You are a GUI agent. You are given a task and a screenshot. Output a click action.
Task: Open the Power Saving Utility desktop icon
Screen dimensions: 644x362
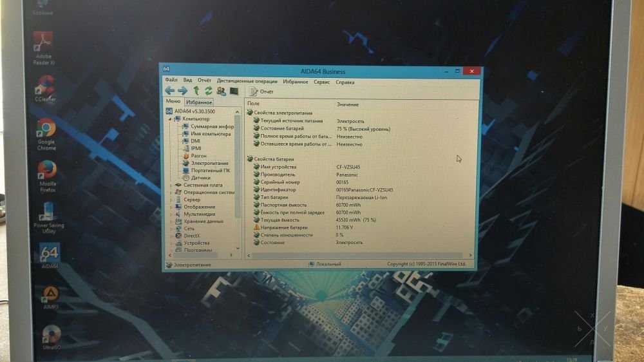[48, 218]
